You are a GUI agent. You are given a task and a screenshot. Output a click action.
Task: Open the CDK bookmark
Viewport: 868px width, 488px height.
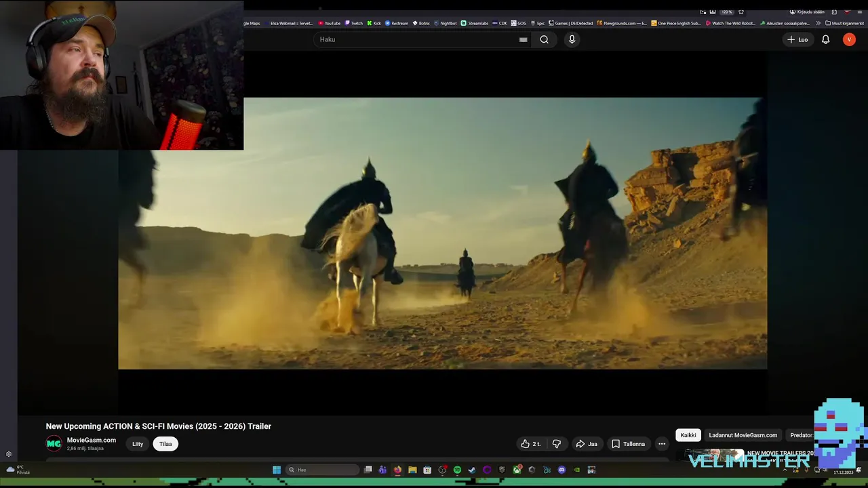(500, 23)
